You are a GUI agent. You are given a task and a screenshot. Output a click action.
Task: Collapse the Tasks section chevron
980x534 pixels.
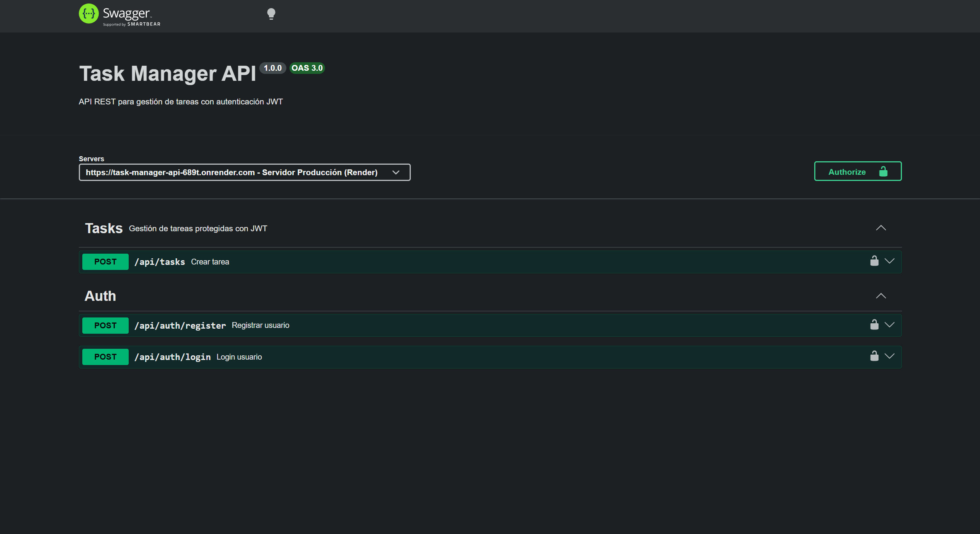[x=881, y=228]
